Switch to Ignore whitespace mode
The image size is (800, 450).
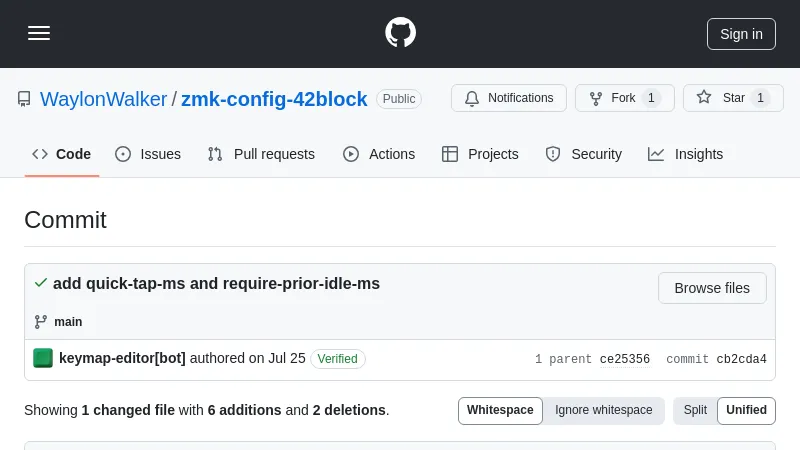tap(604, 410)
